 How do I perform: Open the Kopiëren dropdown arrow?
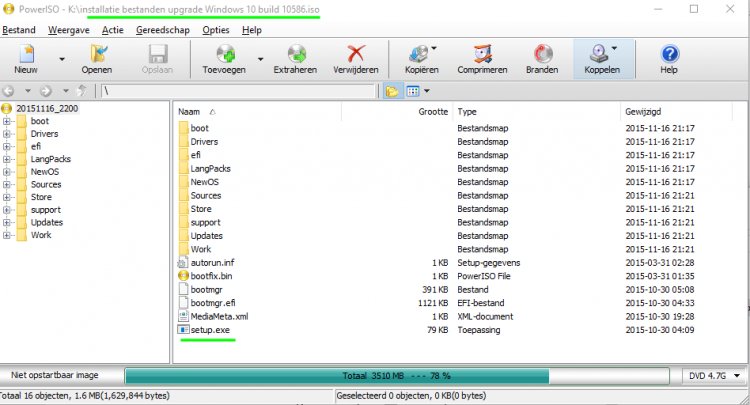434,48
